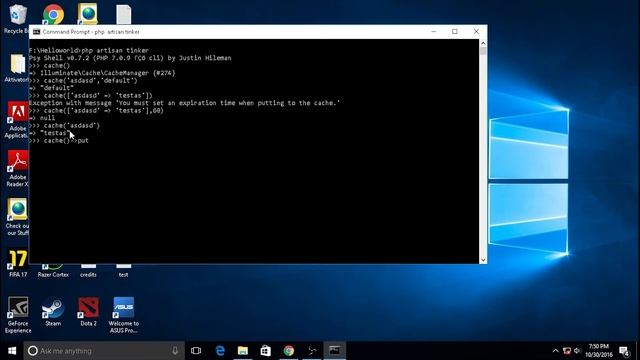Open the Google Chrome desktop shortcut
The image size is (640, 360).
(53, 15)
